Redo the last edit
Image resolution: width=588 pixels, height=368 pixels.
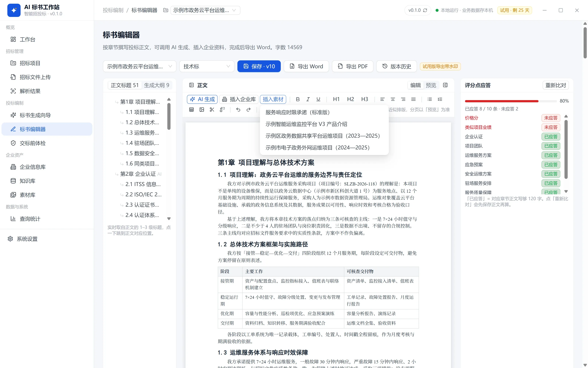[x=248, y=109]
